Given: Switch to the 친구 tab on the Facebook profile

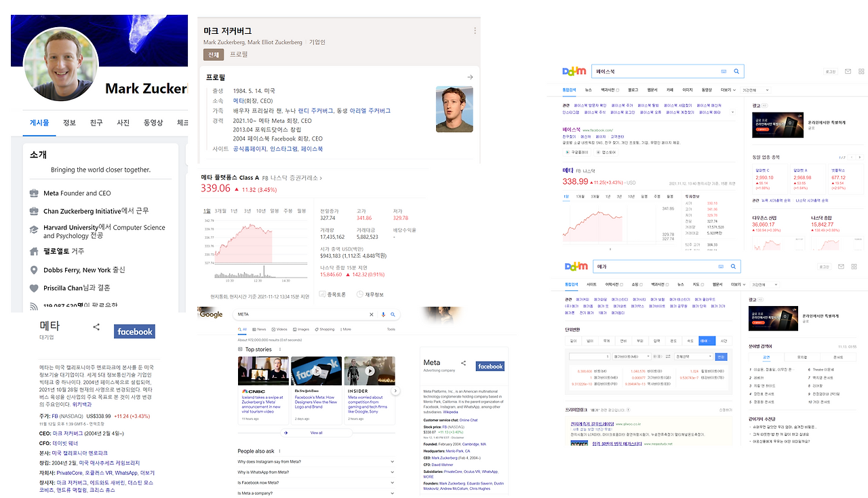Looking at the screenshot, I should (96, 123).
